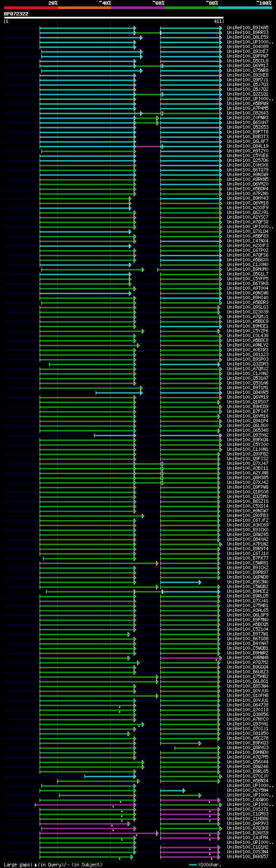Select hit UniRef100_A2Y5N4
The height and width of the screenshot is (868, 276).
coord(248,790)
